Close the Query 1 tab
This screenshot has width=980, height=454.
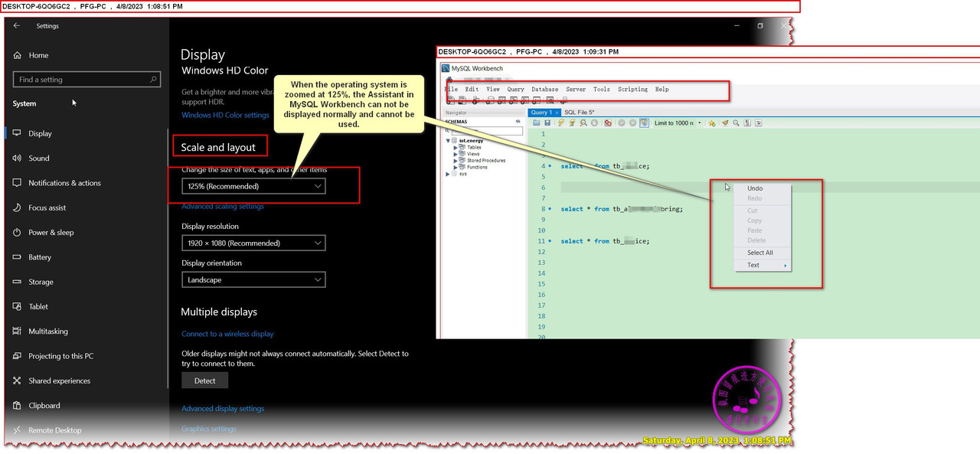click(557, 113)
